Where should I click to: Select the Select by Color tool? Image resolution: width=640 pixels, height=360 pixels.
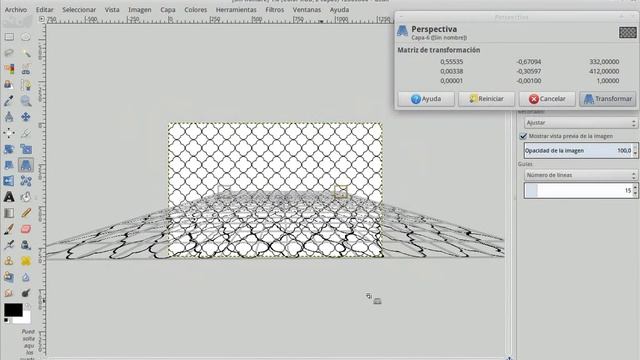coord(9,69)
